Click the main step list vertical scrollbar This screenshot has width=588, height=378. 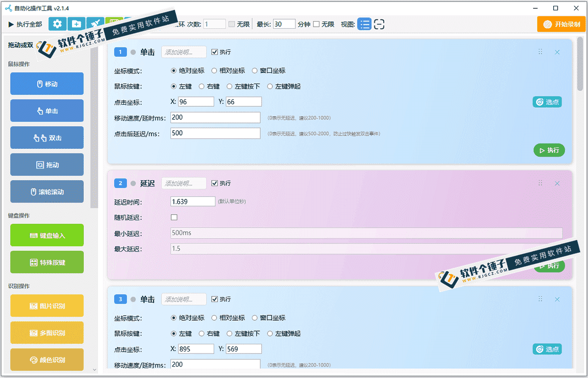pos(580,64)
